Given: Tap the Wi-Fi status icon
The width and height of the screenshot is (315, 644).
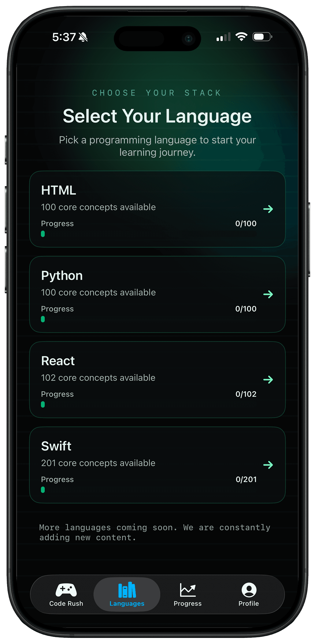Looking at the screenshot, I should click(x=241, y=37).
